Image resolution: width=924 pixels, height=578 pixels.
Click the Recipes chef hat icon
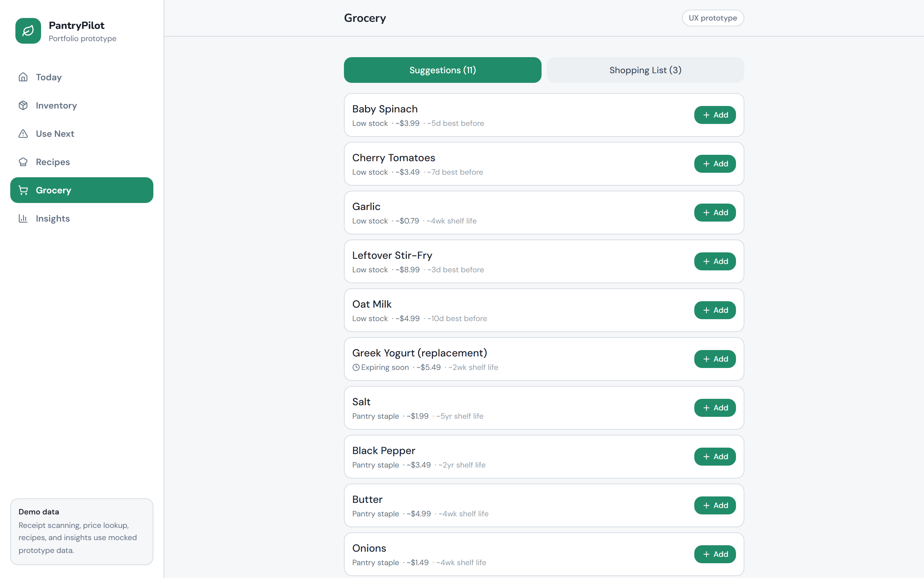tap(23, 162)
